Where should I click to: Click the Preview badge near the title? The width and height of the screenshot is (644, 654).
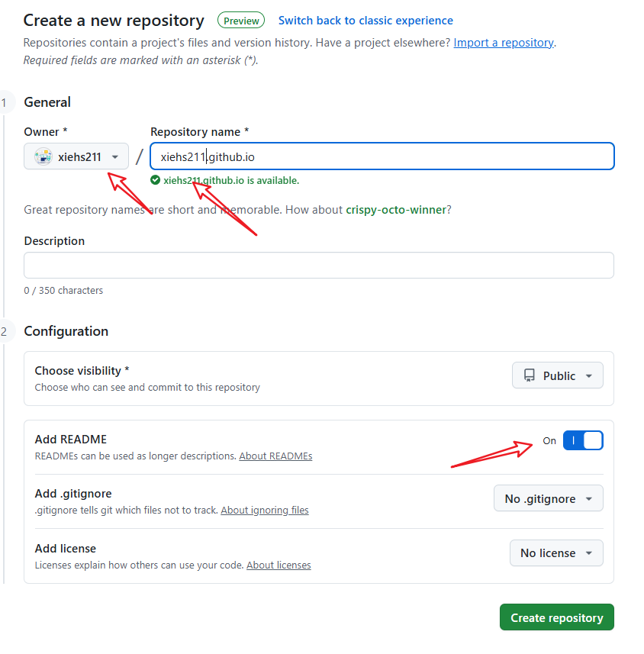(x=241, y=21)
